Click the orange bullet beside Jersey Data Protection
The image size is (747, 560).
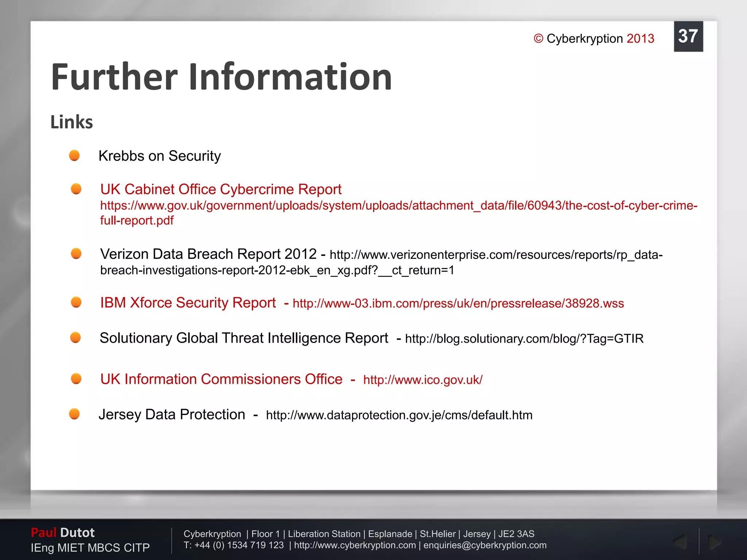pos(74,414)
